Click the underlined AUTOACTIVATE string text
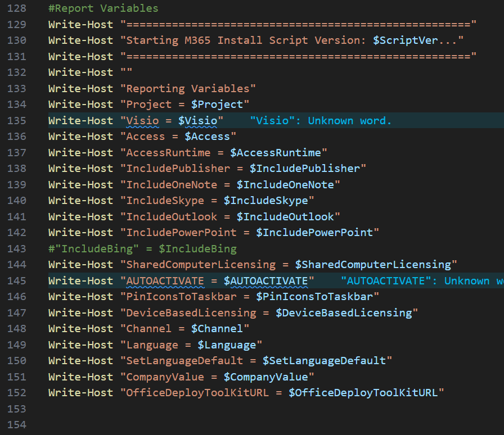The image size is (504, 435). pos(165,281)
